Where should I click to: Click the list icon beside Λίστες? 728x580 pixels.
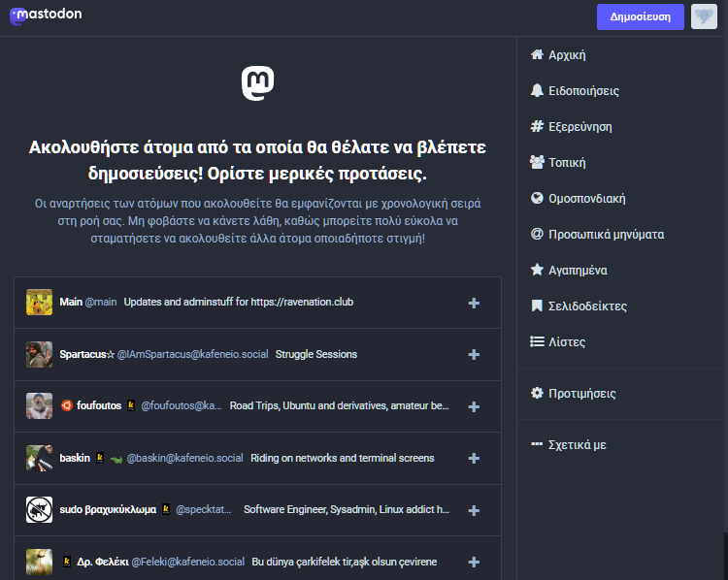[x=537, y=341]
